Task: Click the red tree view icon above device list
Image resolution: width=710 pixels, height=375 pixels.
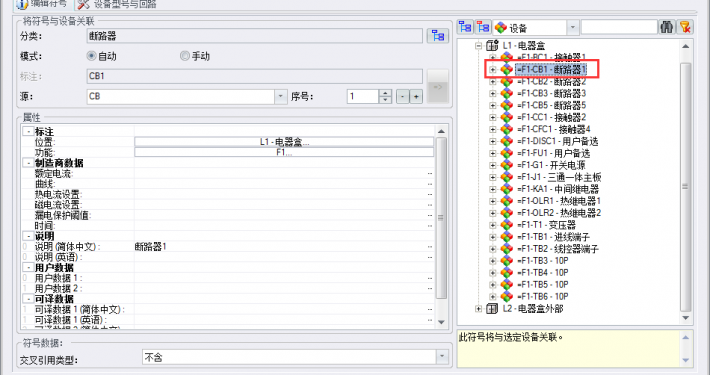Action: (x=483, y=27)
